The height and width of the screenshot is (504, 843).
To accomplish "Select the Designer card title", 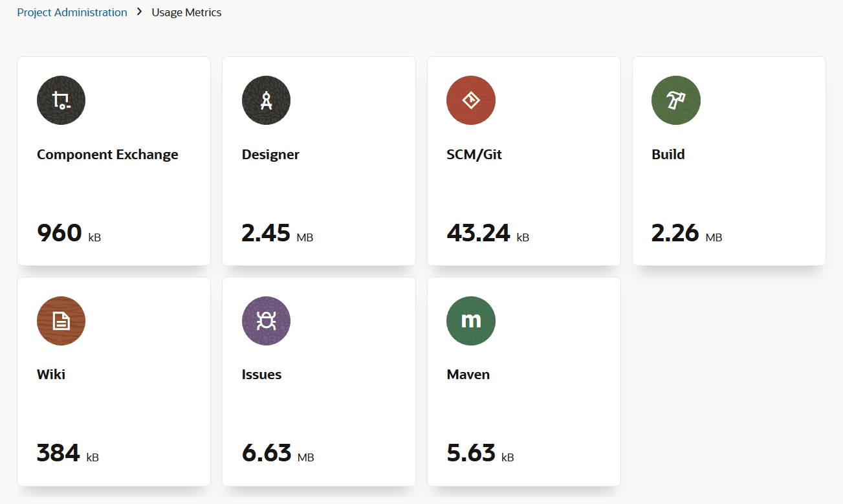I will coord(270,155).
